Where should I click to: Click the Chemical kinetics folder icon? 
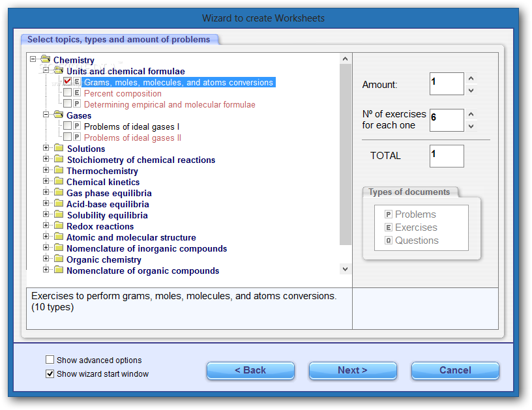(x=59, y=181)
